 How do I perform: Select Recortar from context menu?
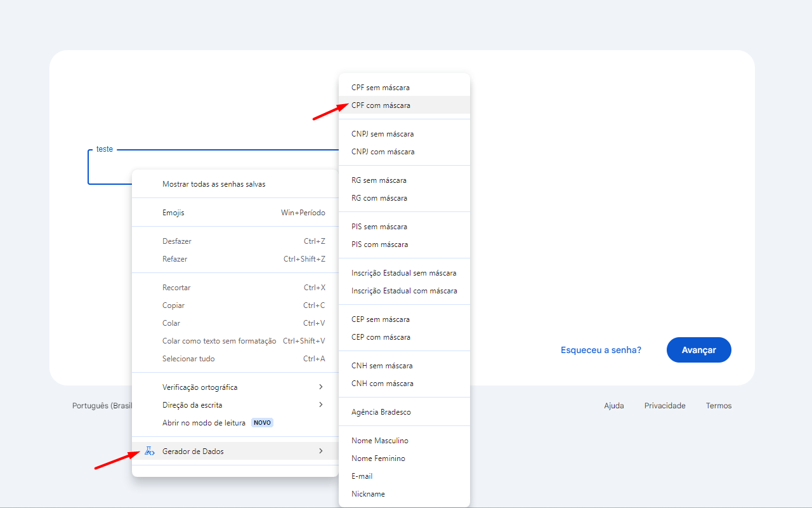235,288
